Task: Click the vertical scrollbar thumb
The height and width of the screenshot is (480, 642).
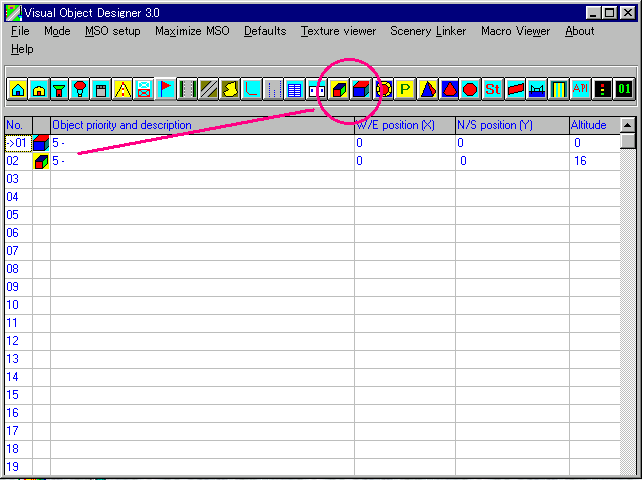Action: [628, 141]
